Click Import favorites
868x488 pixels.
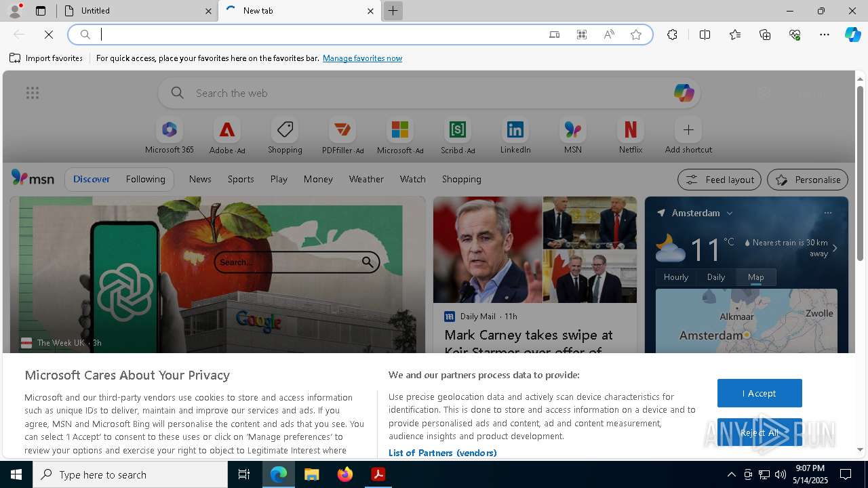point(46,58)
